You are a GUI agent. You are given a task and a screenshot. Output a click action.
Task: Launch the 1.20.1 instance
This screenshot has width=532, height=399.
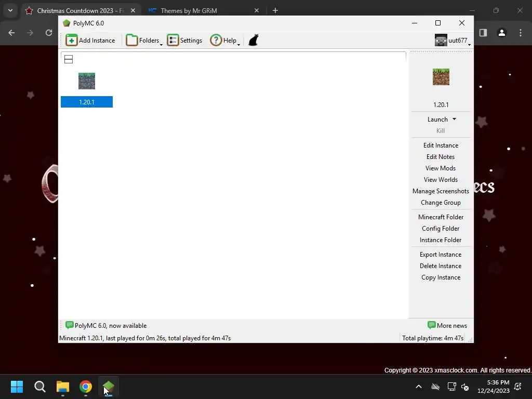[437, 119]
